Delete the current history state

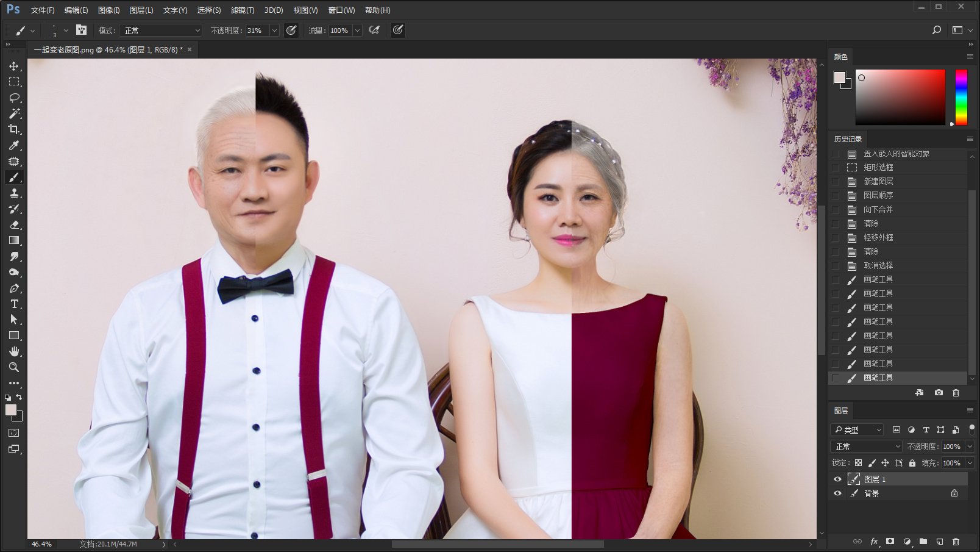(x=956, y=393)
